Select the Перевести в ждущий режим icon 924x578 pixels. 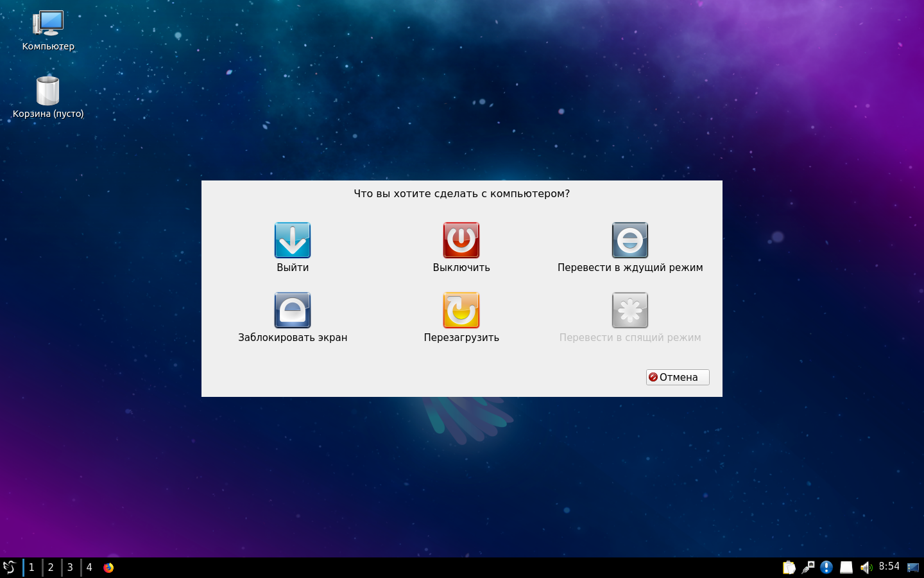point(629,240)
